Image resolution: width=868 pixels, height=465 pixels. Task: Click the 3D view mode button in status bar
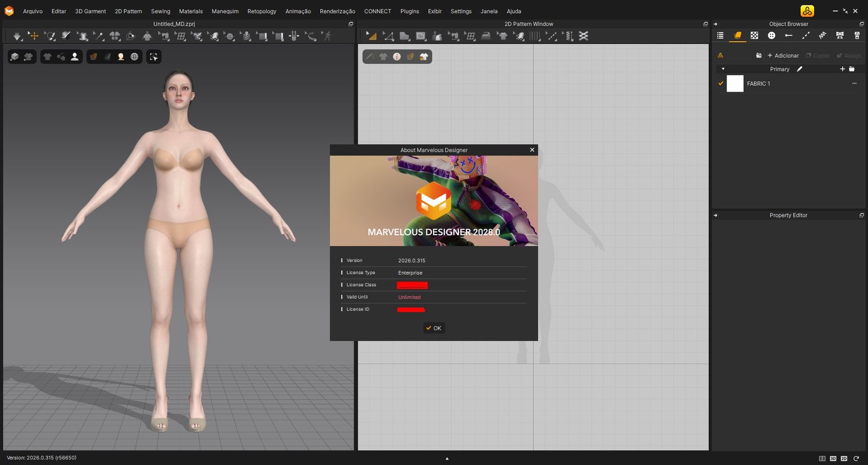click(x=833, y=458)
